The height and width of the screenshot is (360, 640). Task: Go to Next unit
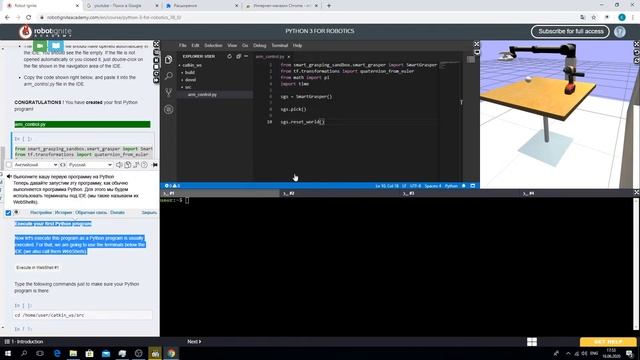tap(194, 342)
